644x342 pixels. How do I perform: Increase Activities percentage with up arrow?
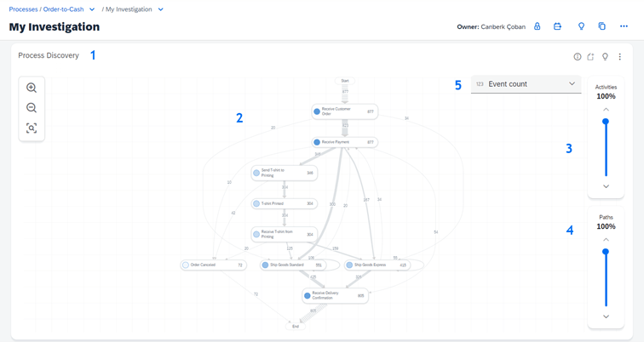click(606, 110)
